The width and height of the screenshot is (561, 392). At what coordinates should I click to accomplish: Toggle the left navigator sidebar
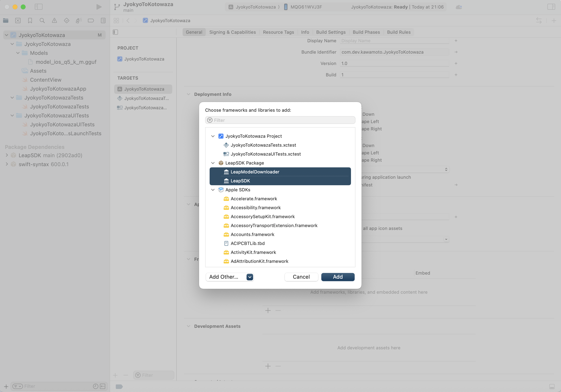39,7
